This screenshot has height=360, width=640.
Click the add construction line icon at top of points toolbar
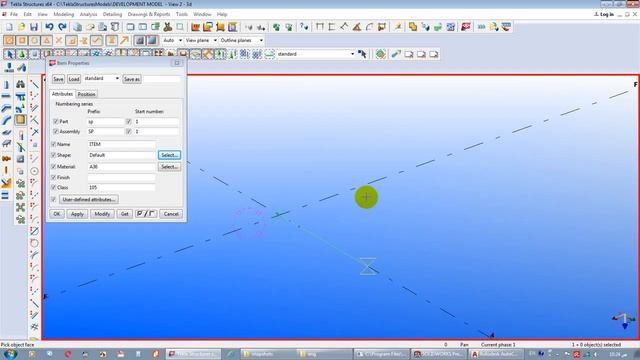coord(35,84)
